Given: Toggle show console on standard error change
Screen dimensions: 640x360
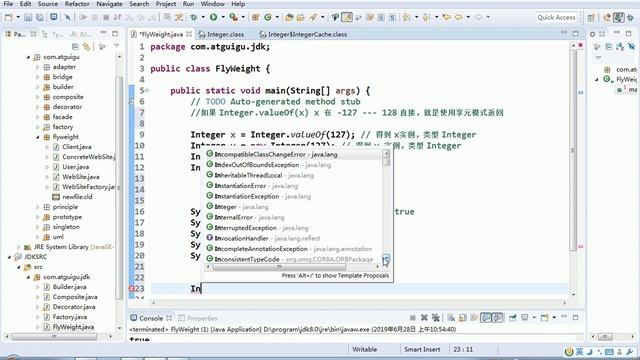Looking at the screenshot, I should (497, 318).
